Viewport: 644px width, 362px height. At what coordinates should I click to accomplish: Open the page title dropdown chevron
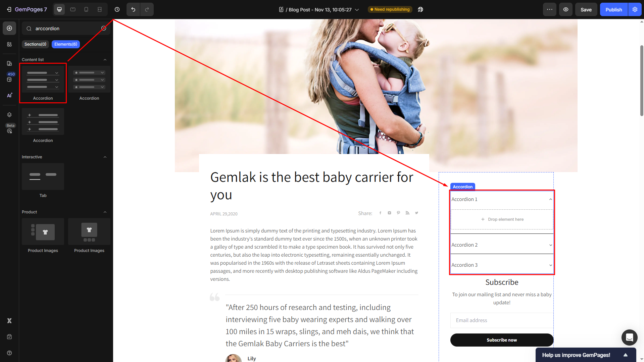point(357,10)
